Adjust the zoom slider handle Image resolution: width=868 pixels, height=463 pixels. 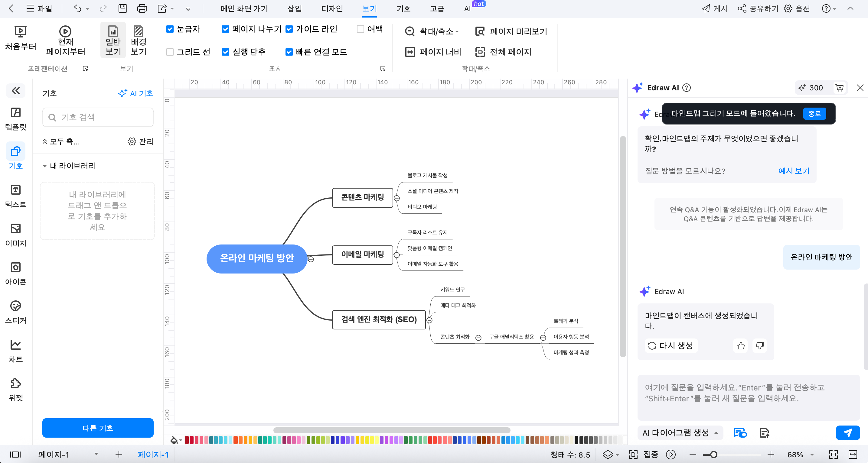tap(713, 455)
